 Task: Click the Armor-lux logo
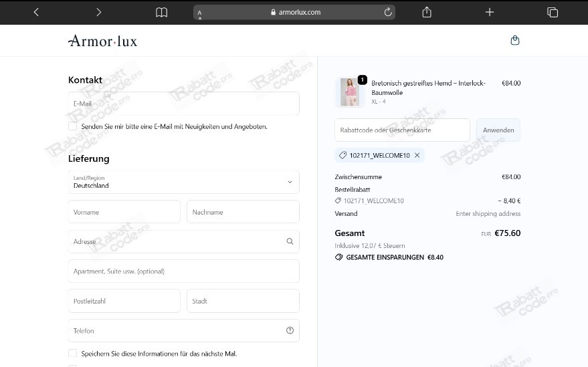[x=103, y=41]
